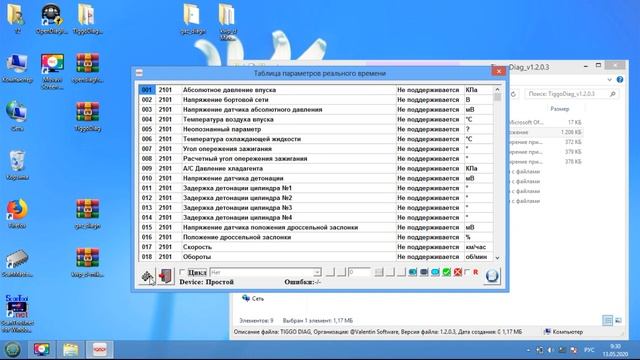Click the light blue monitor icon in the toolbar
Viewport: 640px width, 360px height.
click(x=436, y=272)
